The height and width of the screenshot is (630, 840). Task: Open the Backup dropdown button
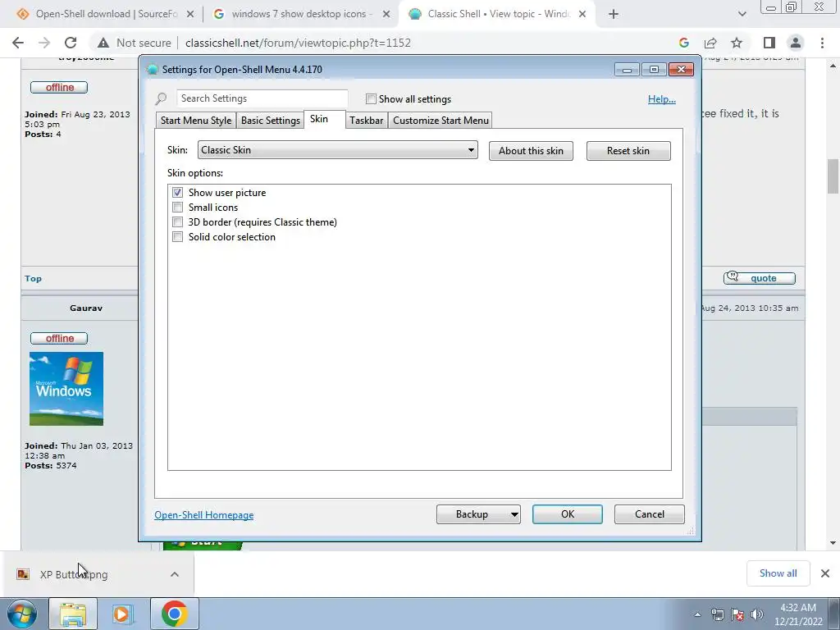point(478,514)
